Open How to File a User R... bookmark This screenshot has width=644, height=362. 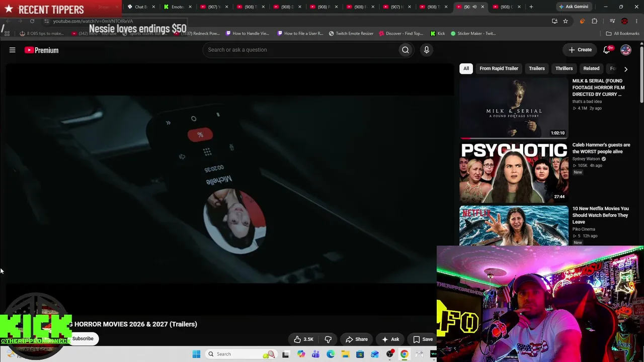coord(300,34)
